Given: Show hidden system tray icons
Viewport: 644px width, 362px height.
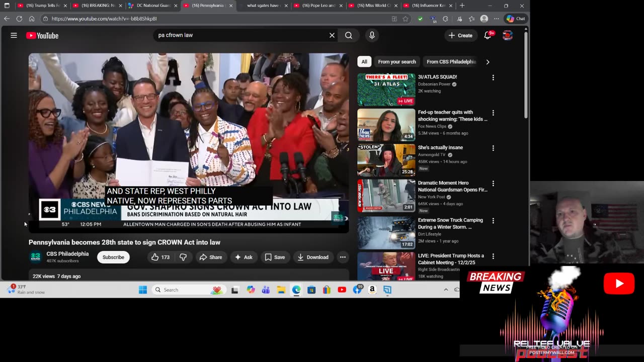Looking at the screenshot, I should 446,290.
